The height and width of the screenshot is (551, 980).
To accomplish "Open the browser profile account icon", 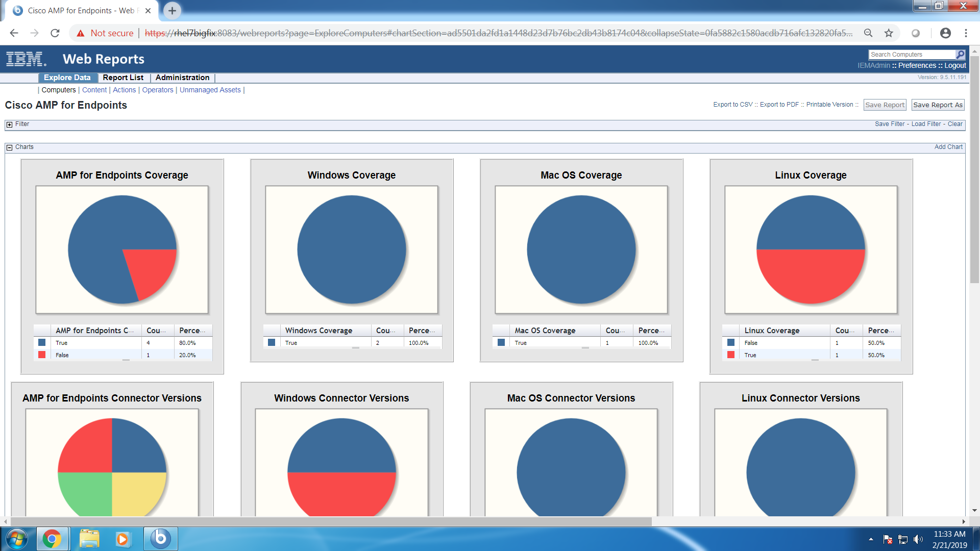I will tap(945, 33).
